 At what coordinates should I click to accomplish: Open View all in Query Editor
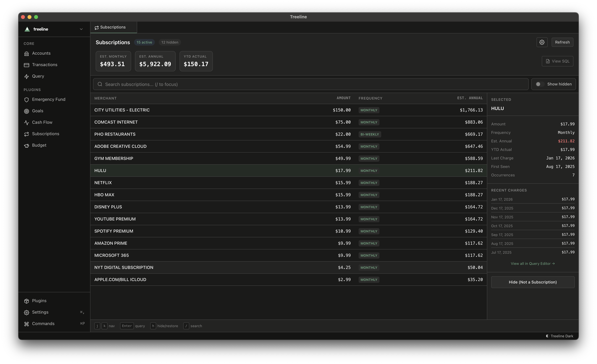click(533, 263)
